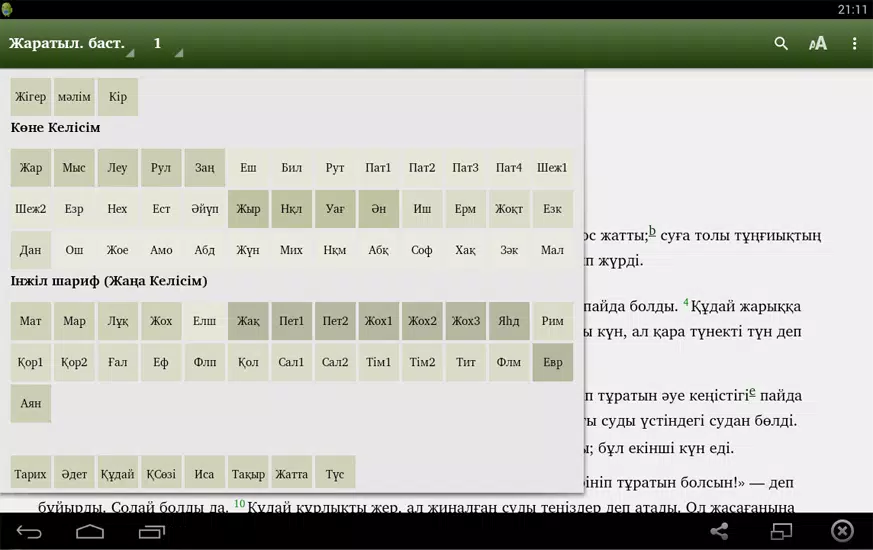Image resolution: width=873 pixels, height=550 pixels.
Task: Tap the Android home button
Action: (90, 531)
